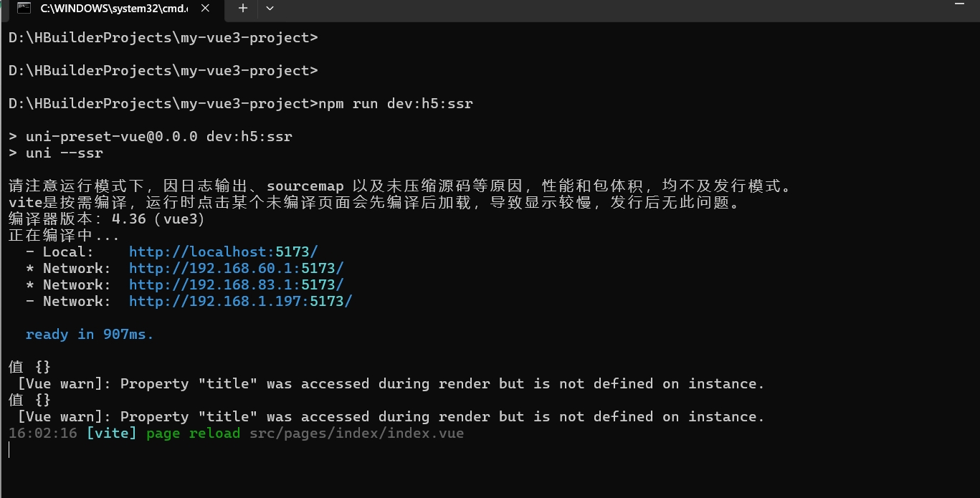Open the Local localhost:5173 link
The image size is (980, 498).
(x=223, y=252)
